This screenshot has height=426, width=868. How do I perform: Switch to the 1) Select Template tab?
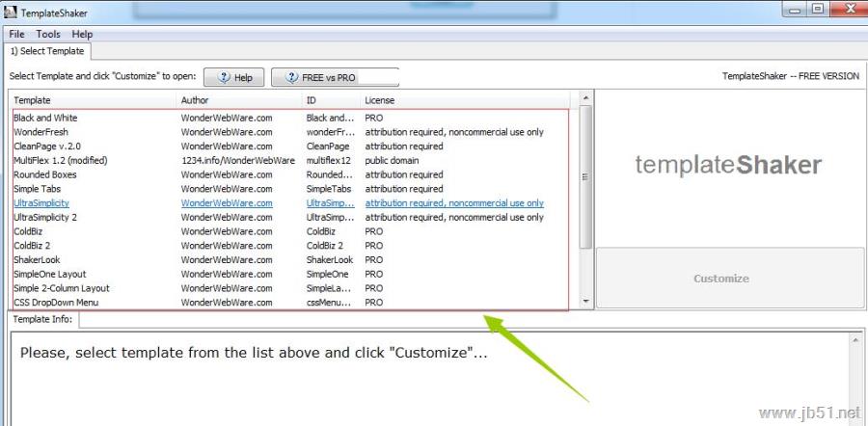pos(47,51)
